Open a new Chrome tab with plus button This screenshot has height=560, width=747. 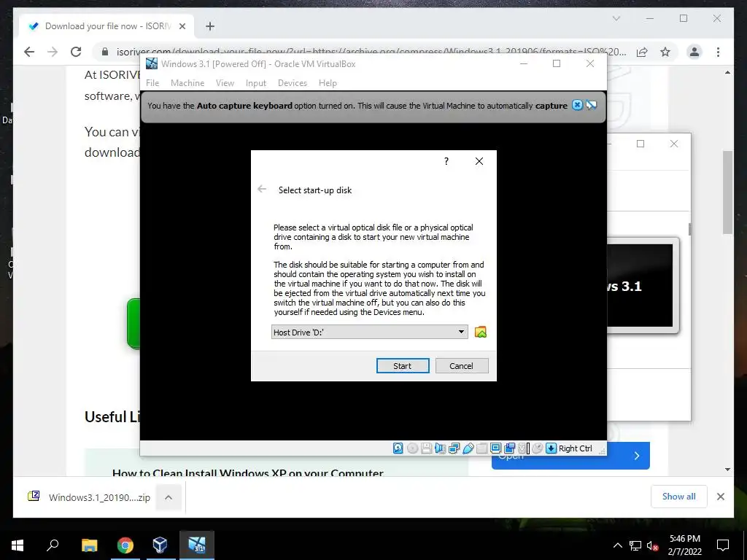(x=210, y=26)
